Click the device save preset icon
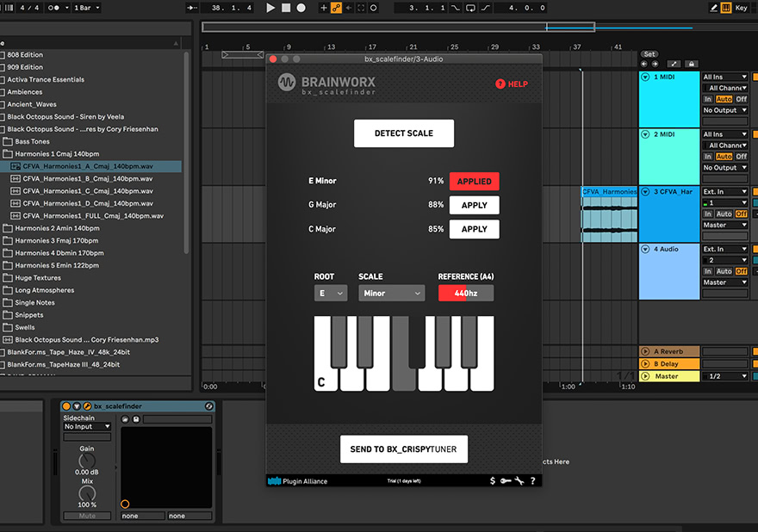 (x=136, y=419)
